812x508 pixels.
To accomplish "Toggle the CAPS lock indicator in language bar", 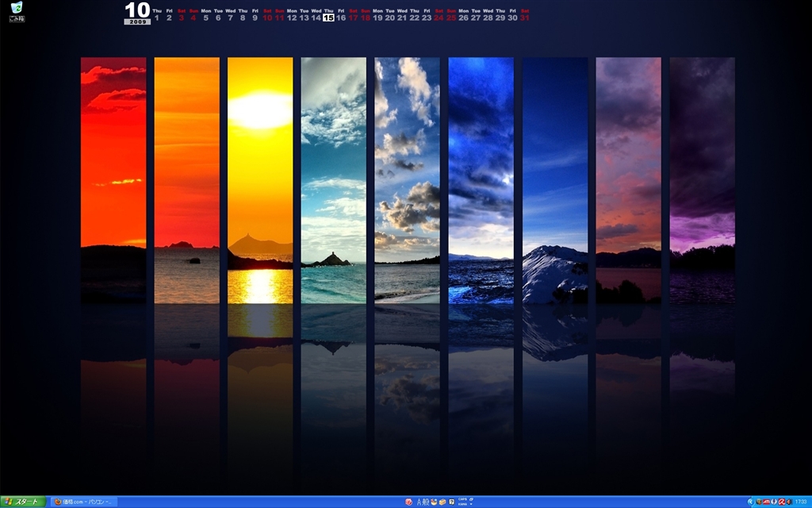I will pyautogui.click(x=462, y=499).
